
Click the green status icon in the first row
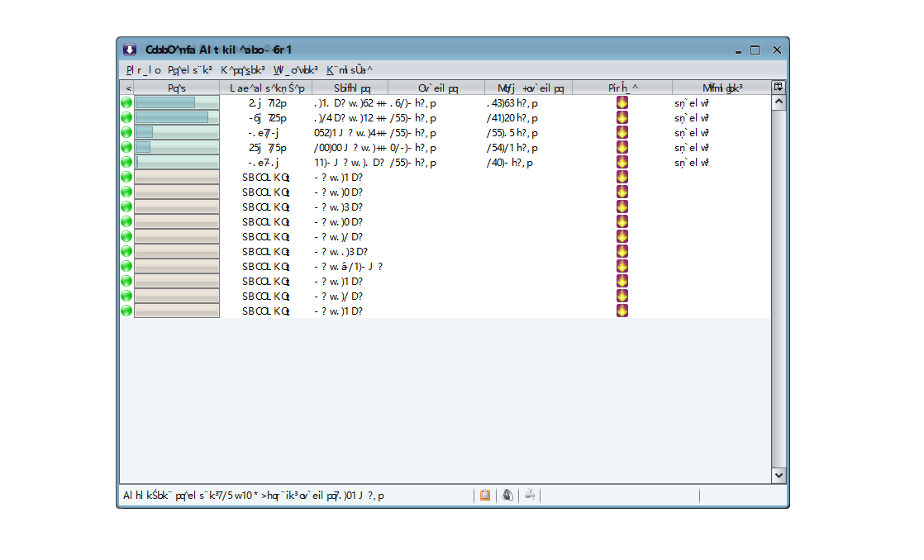pyautogui.click(x=126, y=102)
